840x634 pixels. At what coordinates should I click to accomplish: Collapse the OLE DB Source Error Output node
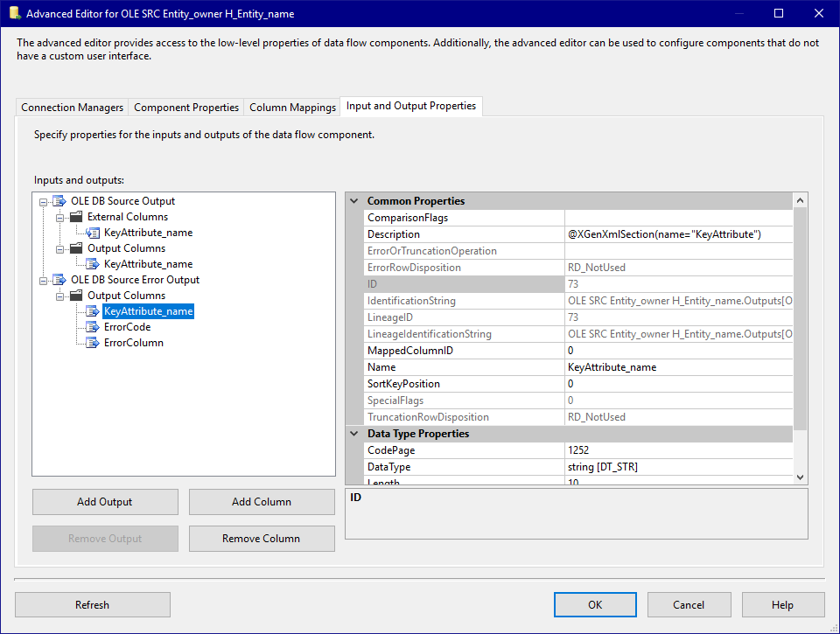44,281
